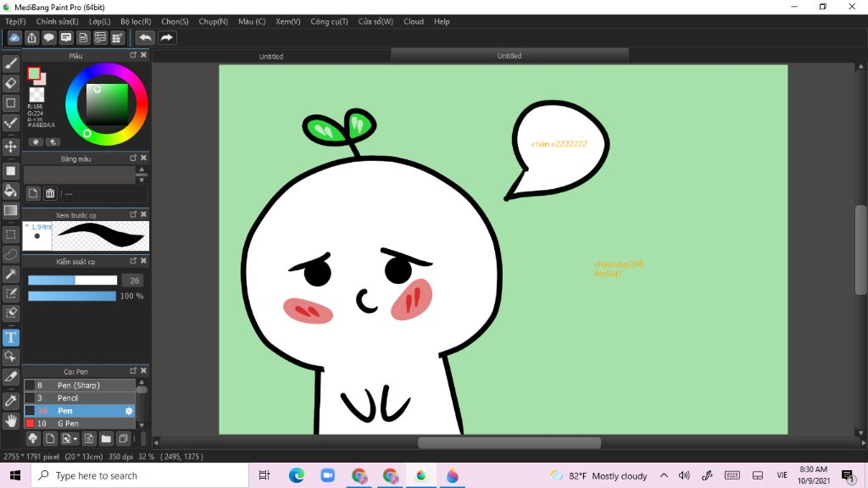Viewport: 868px width, 488px height.
Task: Activate the Lasso selection tool
Action: pyautogui.click(x=10, y=254)
